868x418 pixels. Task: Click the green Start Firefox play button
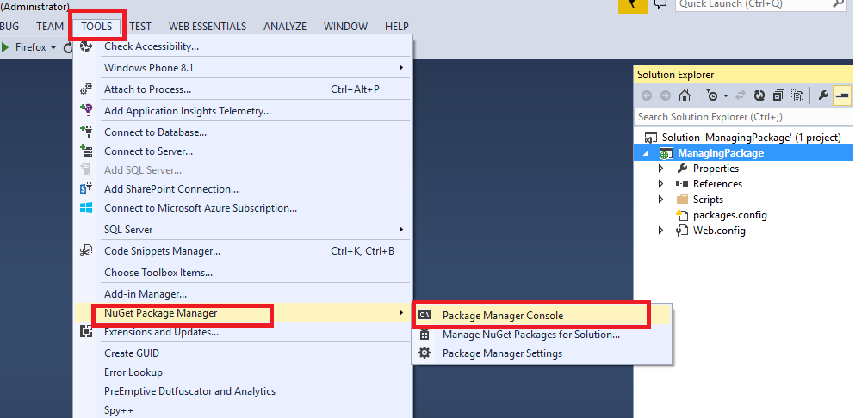pos(5,47)
